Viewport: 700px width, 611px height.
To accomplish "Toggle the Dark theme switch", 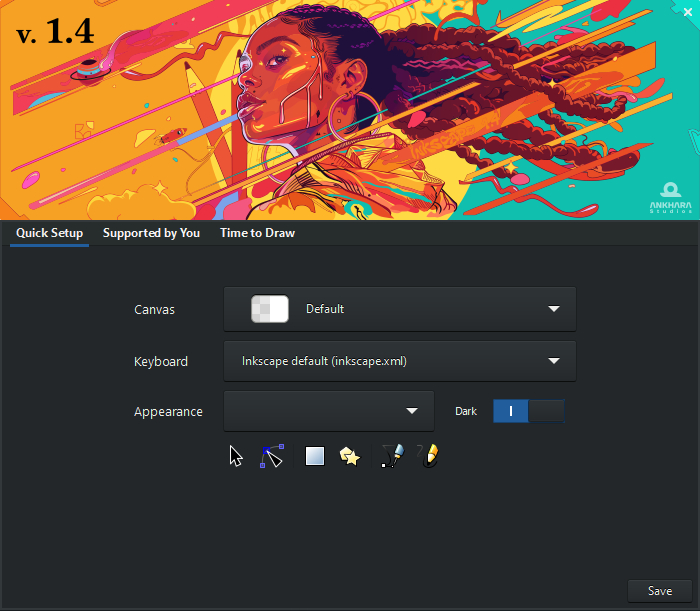I will coord(529,411).
